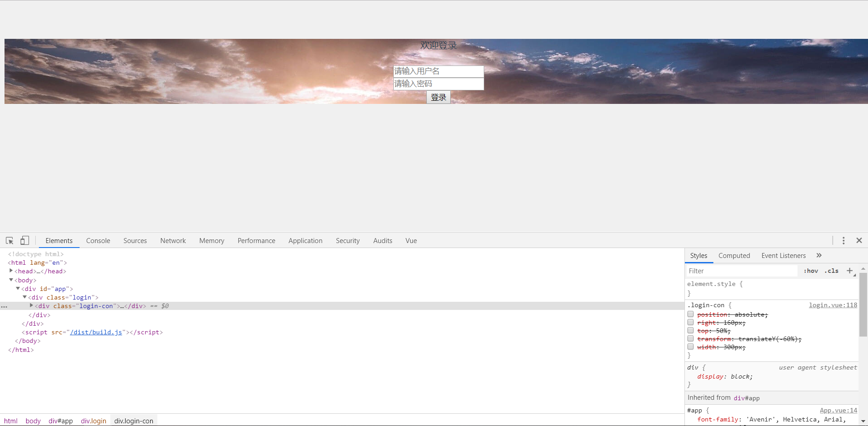Open the Application tab

[306, 241]
